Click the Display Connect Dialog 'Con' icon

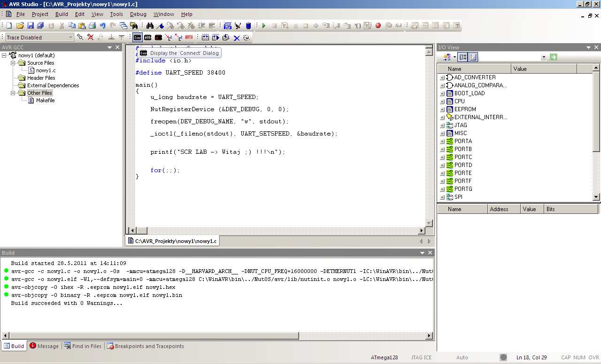click(138, 38)
